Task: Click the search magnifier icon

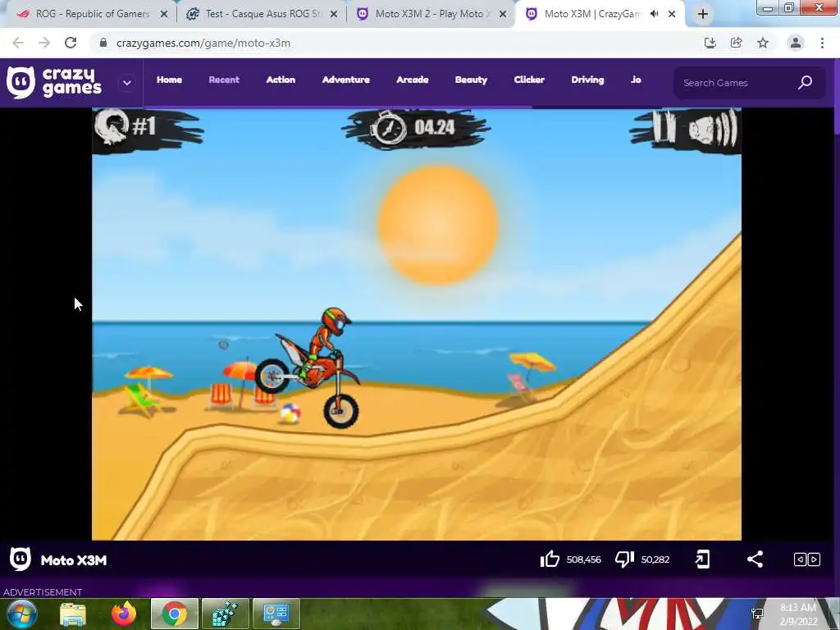Action: (806, 83)
